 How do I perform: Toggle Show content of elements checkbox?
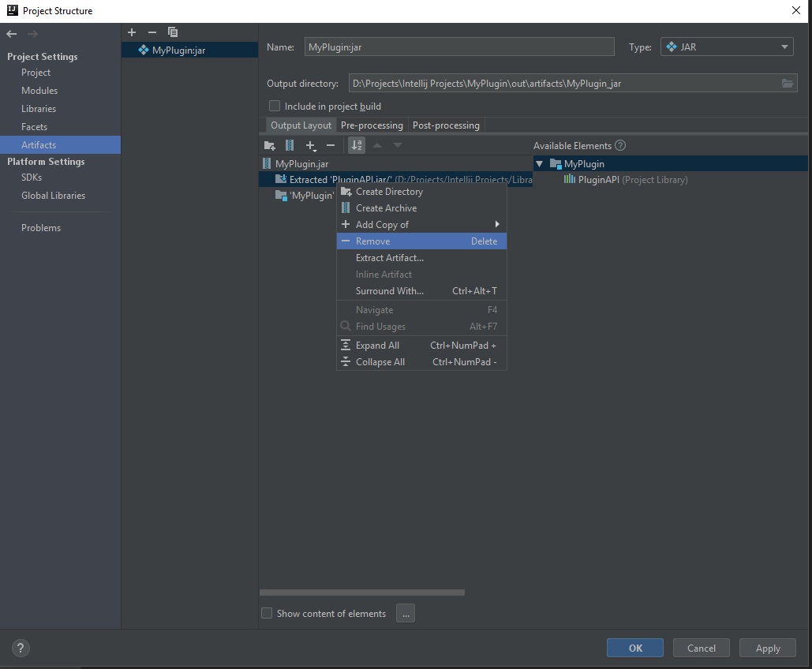coord(267,614)
